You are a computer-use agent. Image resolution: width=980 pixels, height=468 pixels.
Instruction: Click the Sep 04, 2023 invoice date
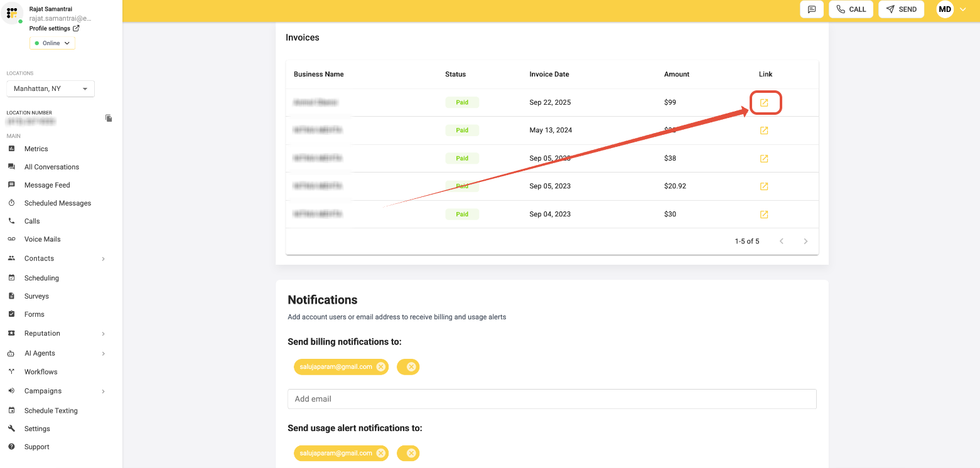(550, 215)
